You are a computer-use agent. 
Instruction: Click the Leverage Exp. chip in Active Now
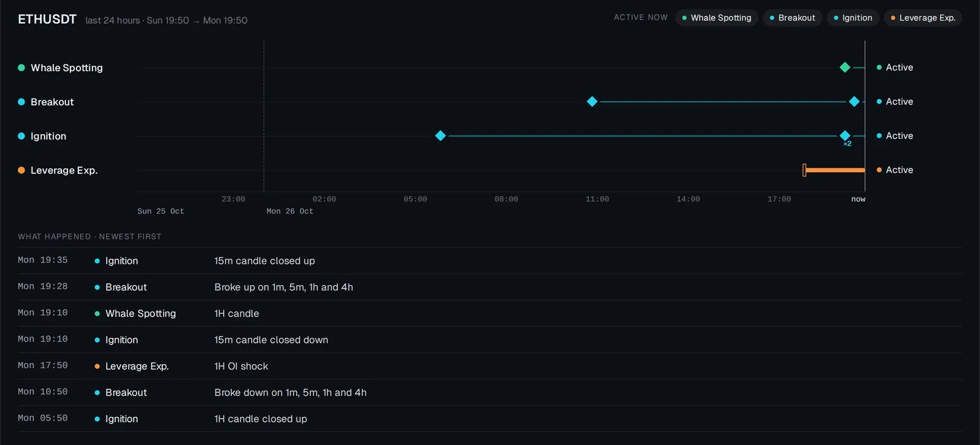[922, 18]
